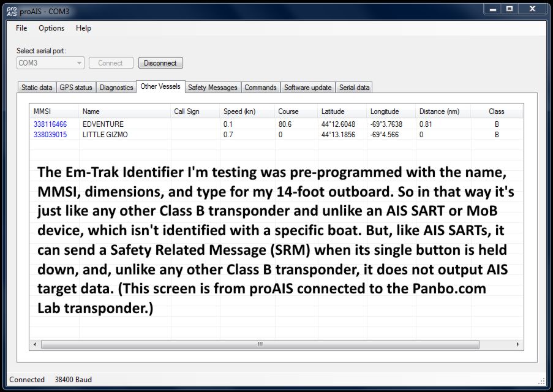Sort by the Distance (nm) column header
The height and width of the screenshot is (392, 553).
point(443,111)
